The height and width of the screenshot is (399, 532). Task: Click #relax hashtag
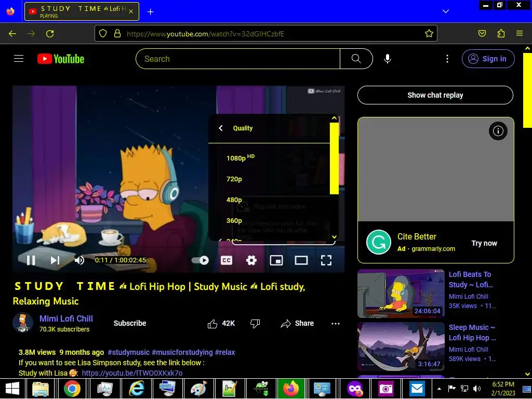pos(225,352)
